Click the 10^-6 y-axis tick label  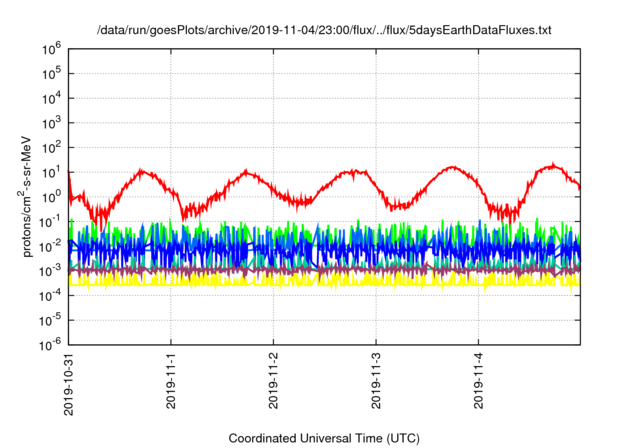pos(51,345)
